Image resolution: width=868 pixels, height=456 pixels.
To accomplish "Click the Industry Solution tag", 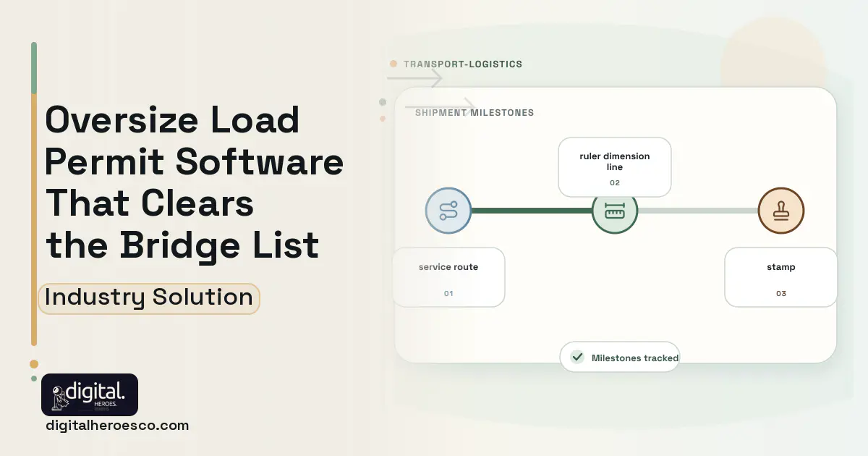I will pos(149,298).
